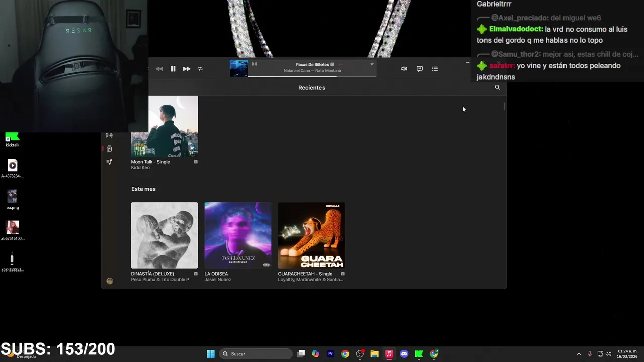This screenshot has height=362, width=644.
Task: Open the DINASTÍA (DELUXE) album cover
Action: [x=165, y=235]
